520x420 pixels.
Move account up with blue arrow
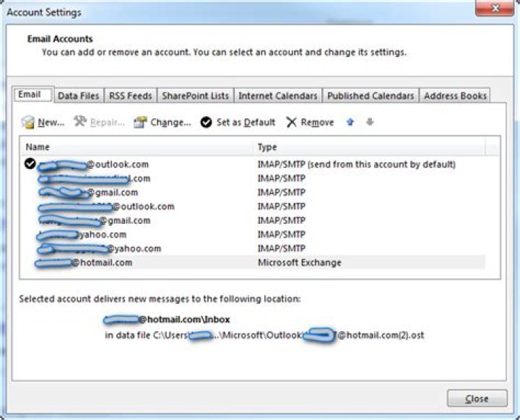pyautogui.click(x=350, y=123)
